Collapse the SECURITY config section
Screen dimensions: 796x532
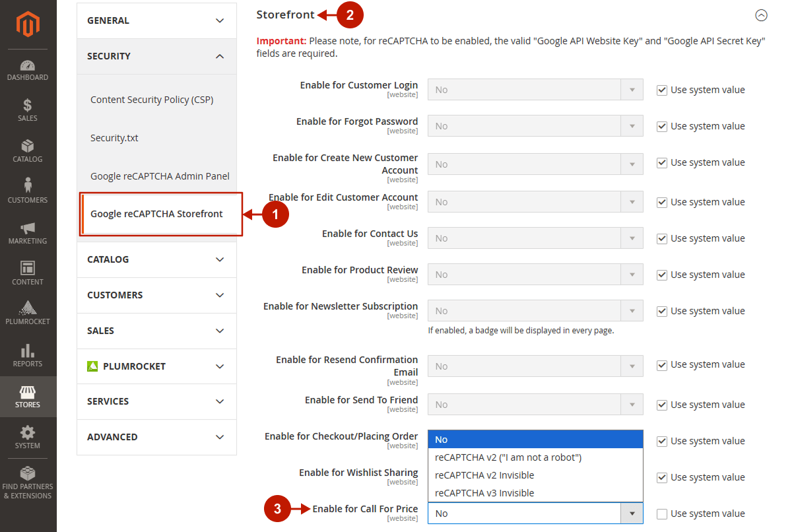[x=156, y=56]
